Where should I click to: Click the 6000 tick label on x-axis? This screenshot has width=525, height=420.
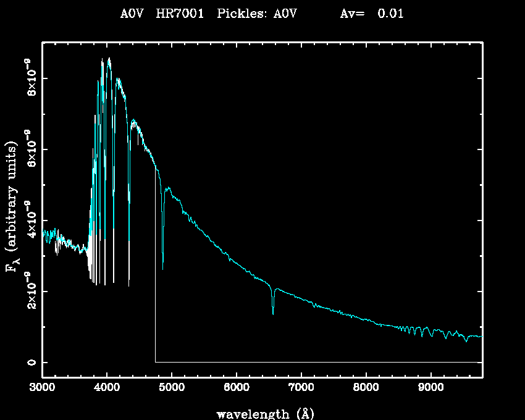[x=237, y=388]
